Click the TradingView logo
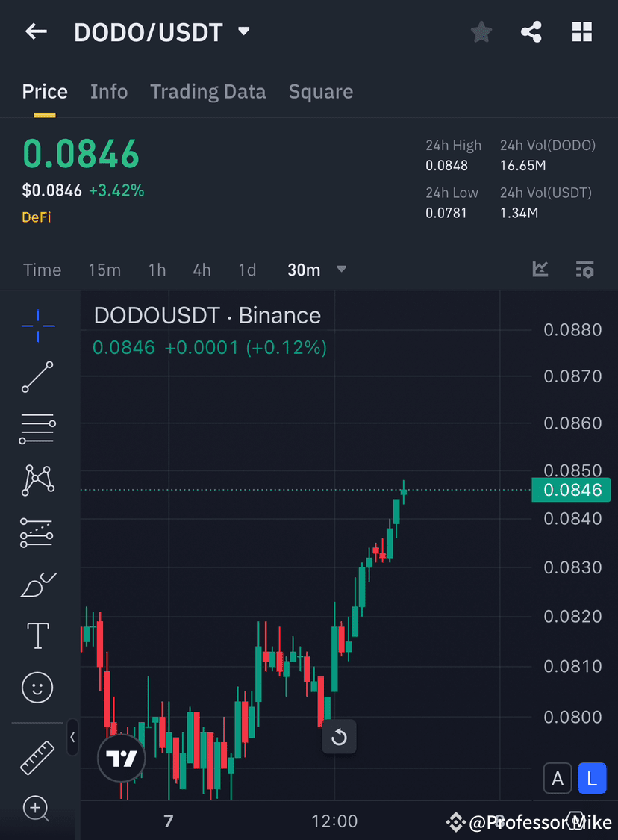The height and width of the screenshot is (840, 618). tap(121, 758)
